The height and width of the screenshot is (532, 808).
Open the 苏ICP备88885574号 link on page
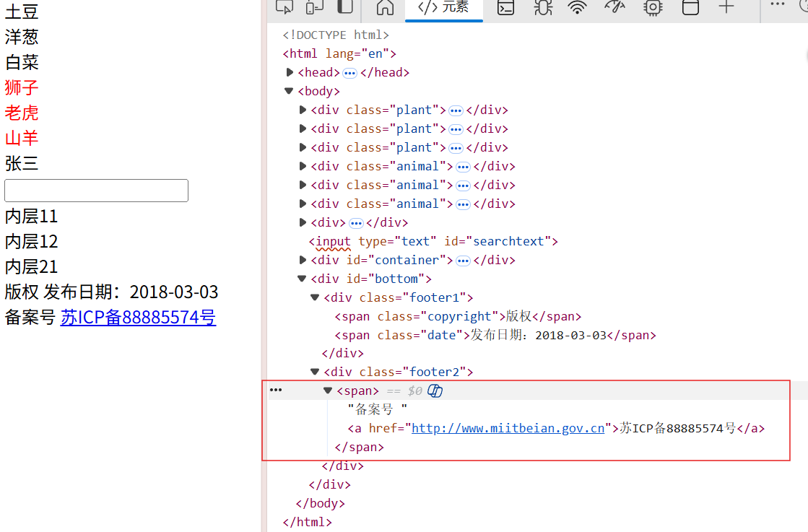[138, 317]
